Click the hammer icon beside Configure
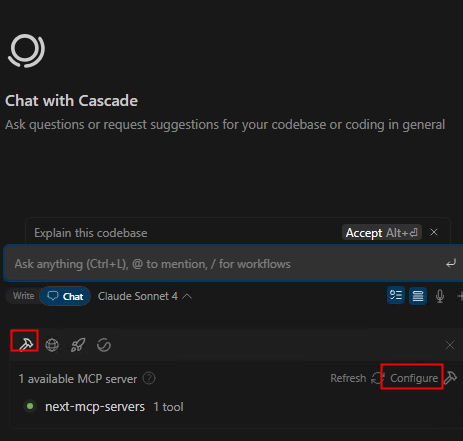 pyautogui.click(x=450, y=378)
